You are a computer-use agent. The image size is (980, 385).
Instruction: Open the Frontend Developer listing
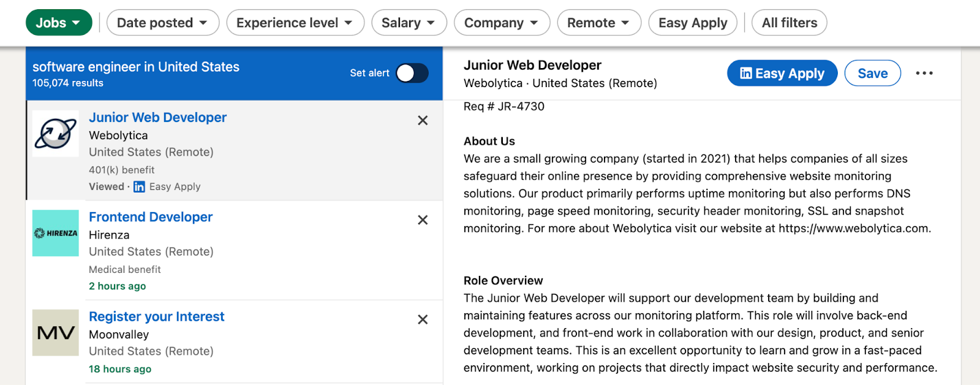[x=151, y=217]
